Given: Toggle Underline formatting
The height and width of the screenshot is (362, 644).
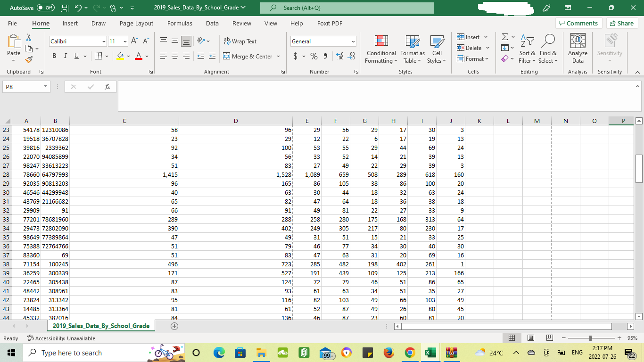Looking at the screenshot, I should (x=76, y=56).
